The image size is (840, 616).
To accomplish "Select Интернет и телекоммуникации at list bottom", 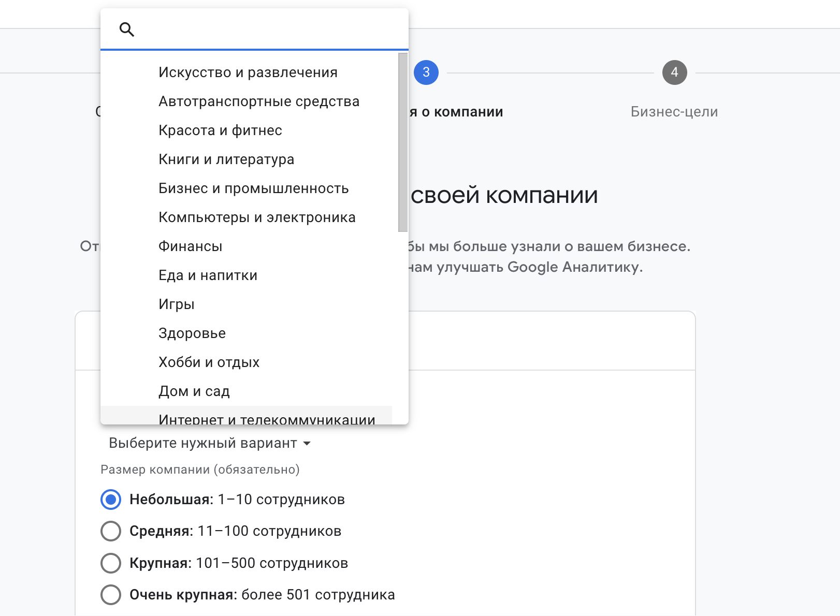I will point(266,417).
